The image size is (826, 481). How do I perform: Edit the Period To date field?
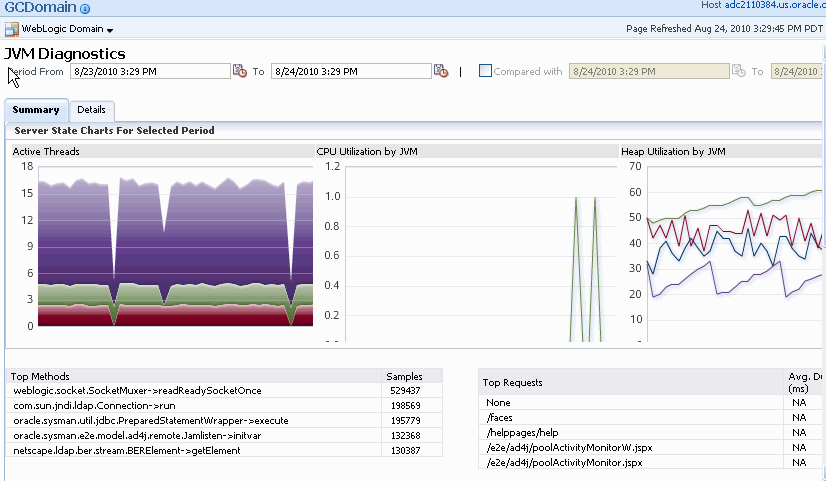351,71
